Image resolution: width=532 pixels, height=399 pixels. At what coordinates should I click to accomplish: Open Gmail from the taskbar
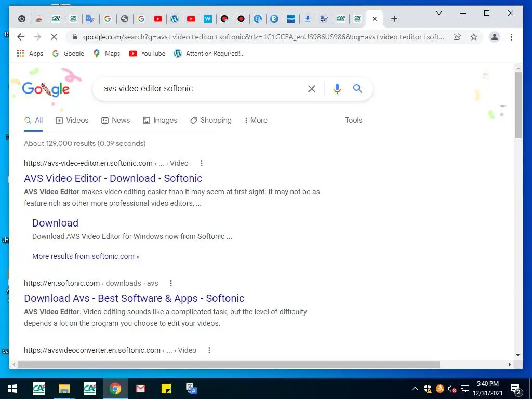point(140,389)
